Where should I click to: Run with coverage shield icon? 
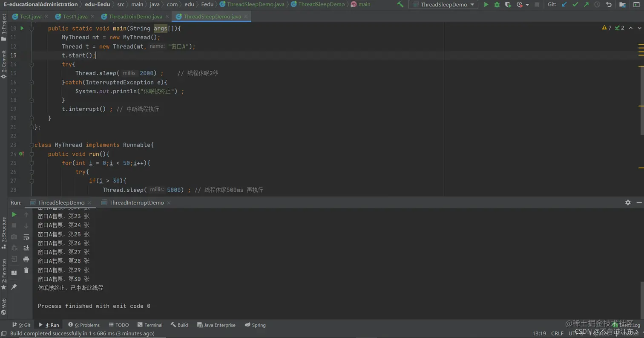click(x=508, y=5)
